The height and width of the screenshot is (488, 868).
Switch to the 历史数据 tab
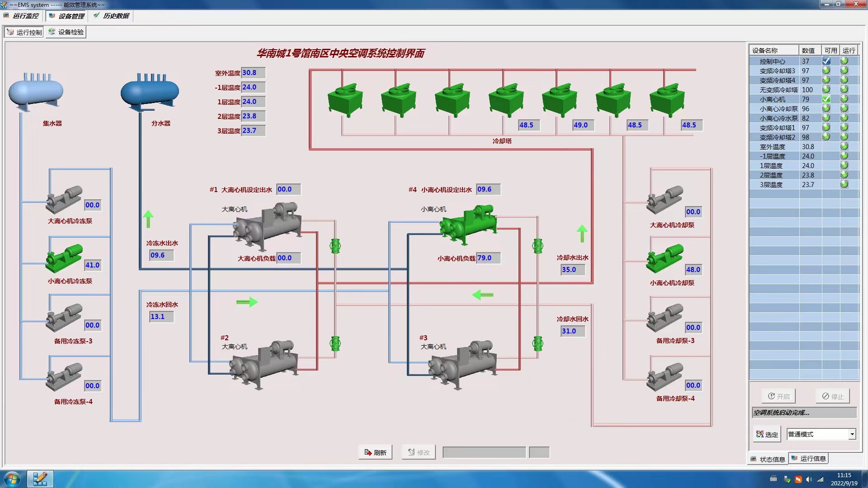[111, 16]
